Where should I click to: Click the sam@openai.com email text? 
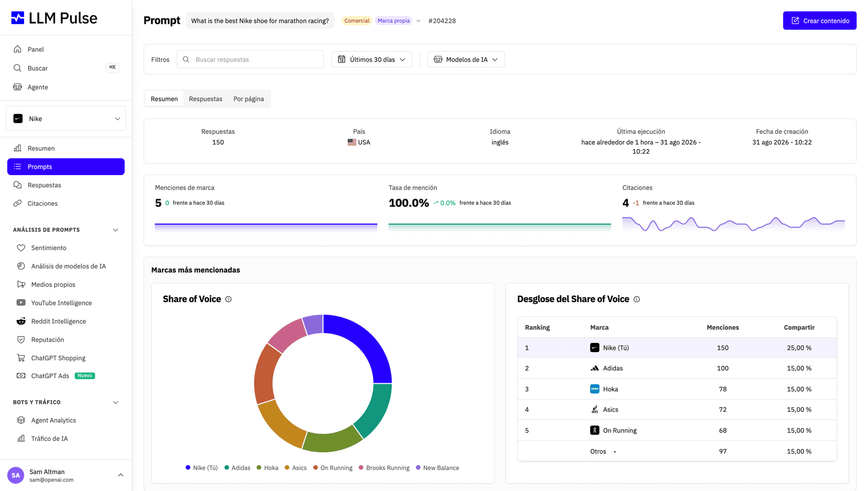52,480
